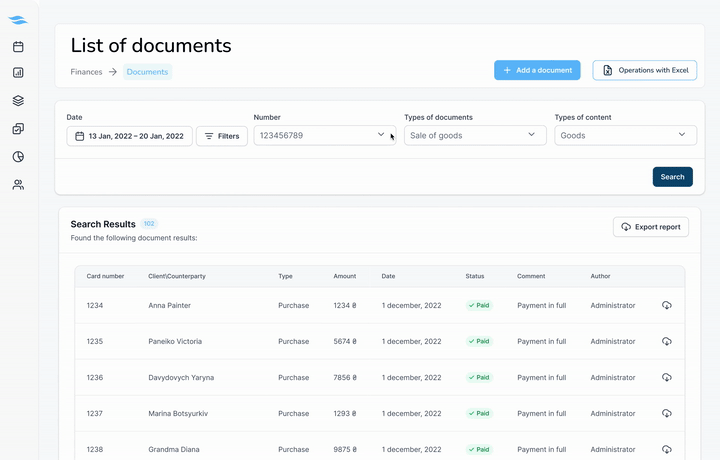
Task: Open the users icon in sidebar
Action: 18,185
